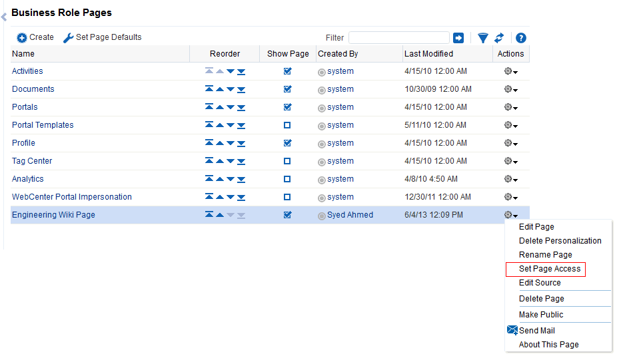Open the Documents page link
This screenshot has height=364, width=625.
33,89
